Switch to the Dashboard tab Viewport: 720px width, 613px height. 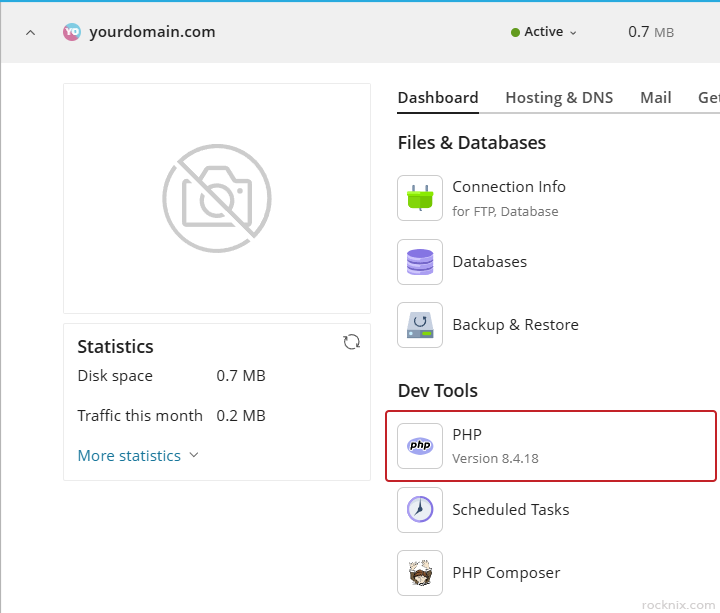438,97
